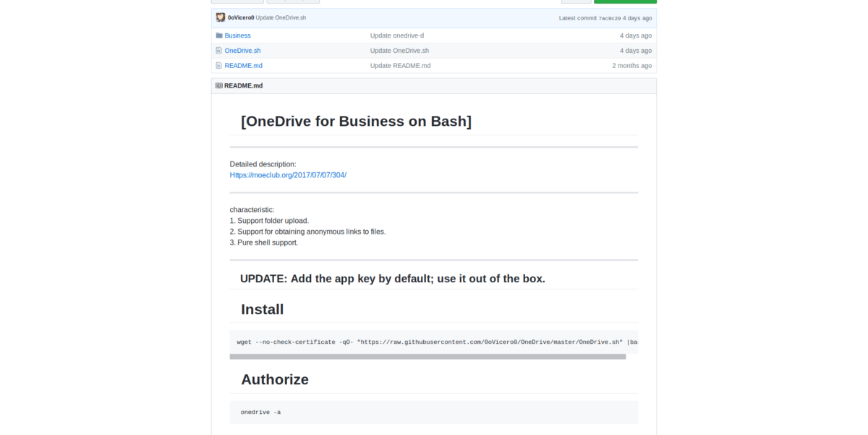Click the Business folder icon
This screenshot has height=435, width=868.
[x=218, y=35]
